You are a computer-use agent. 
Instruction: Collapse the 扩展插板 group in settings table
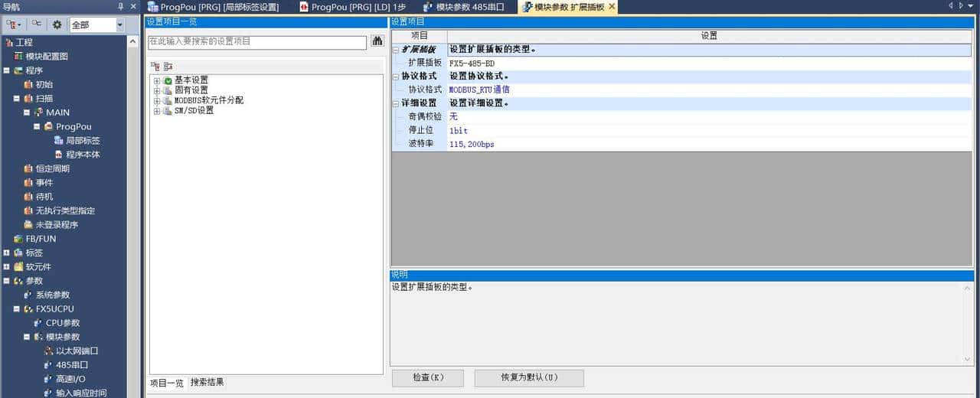point(396,50)
